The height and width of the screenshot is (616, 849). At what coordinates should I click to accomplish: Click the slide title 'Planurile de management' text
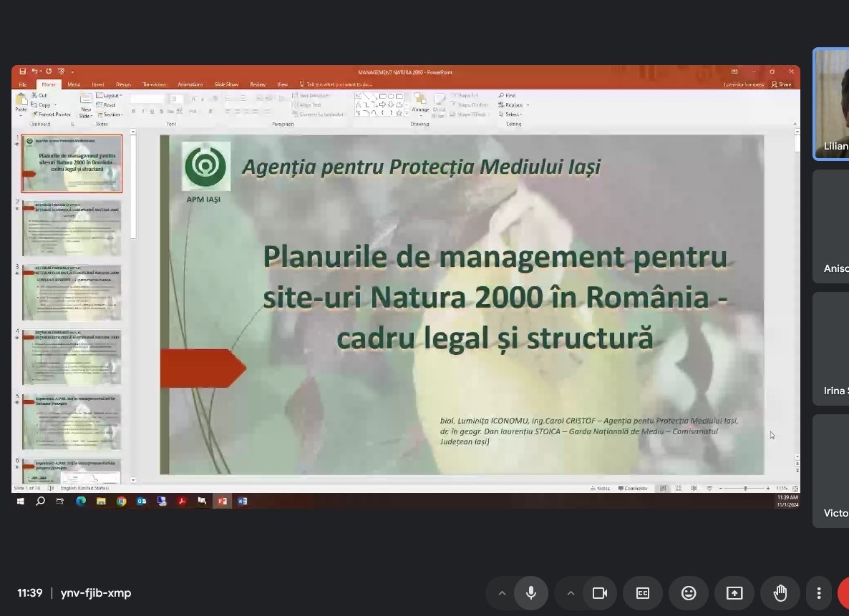point(495,297)
